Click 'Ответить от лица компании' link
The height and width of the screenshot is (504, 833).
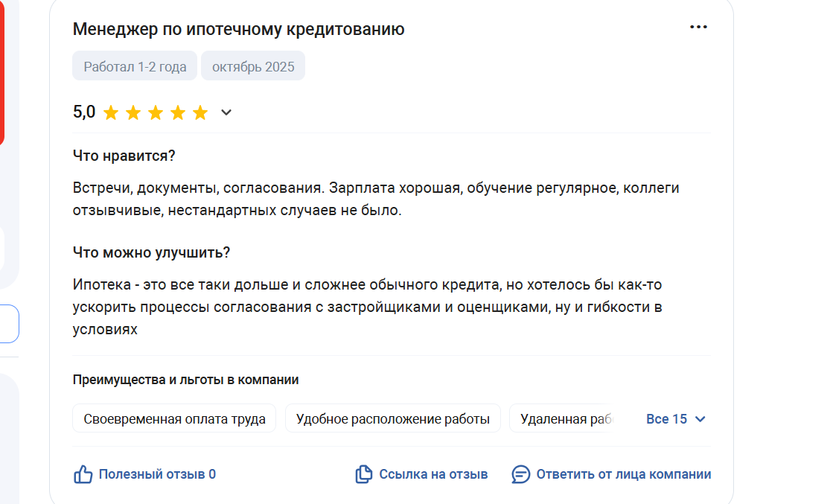[x=623, y=474]
